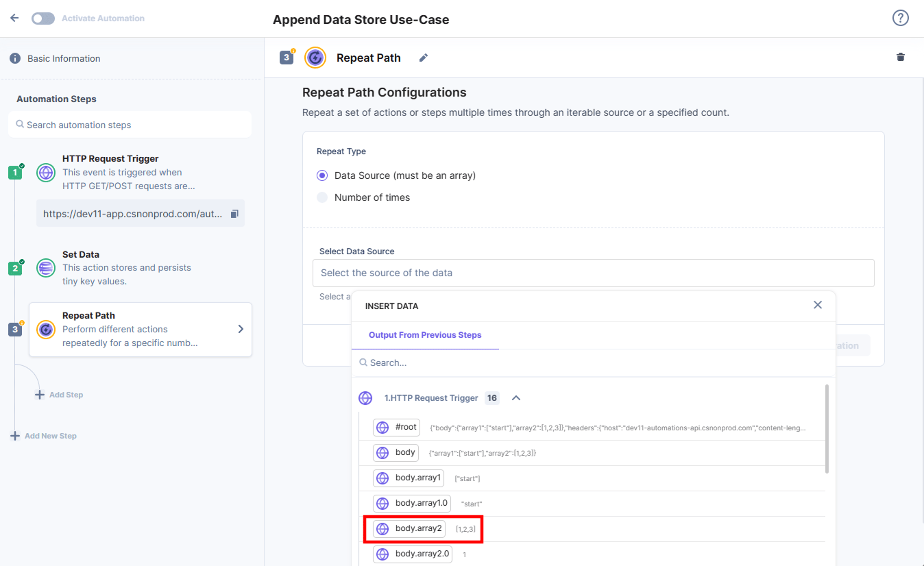Choose Number of times radio option
The image size is (924, 566).
point(322,197)
